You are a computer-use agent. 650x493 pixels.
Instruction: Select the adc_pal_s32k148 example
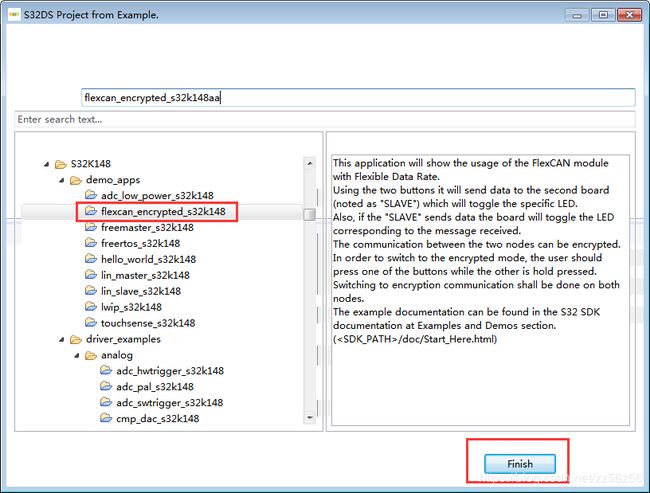tap(155, 387)
